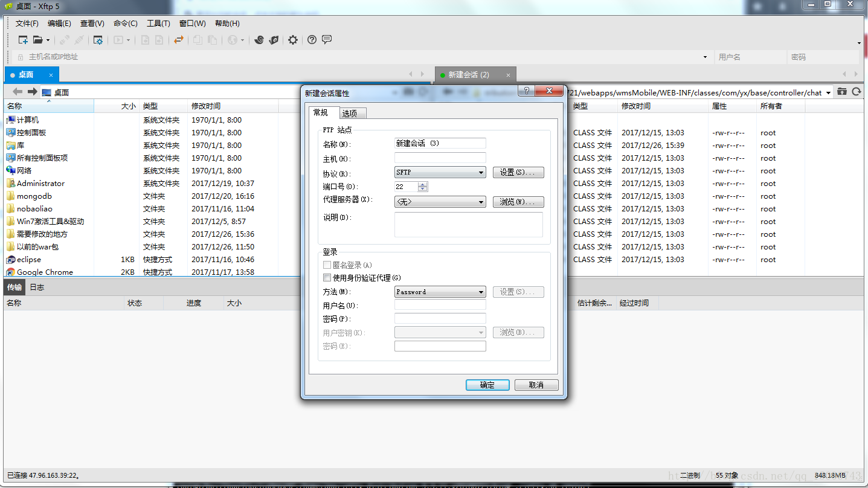This screenshot has height=488, width=868.
Task: Increase the port number with spinner up
Action: click(x=423, y=184)
